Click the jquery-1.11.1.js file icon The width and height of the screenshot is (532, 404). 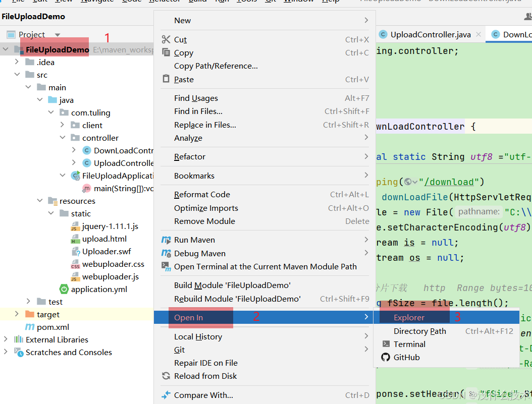coord(75,226)
